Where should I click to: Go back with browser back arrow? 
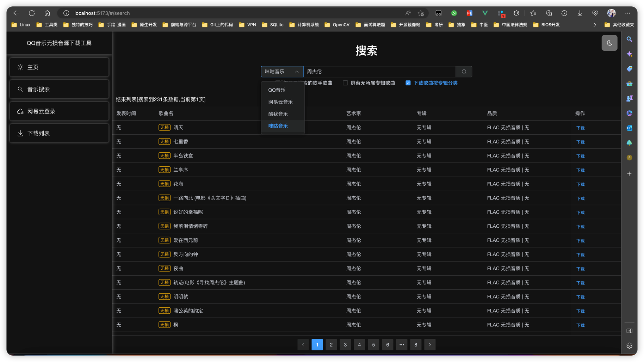tap(16, 13)
